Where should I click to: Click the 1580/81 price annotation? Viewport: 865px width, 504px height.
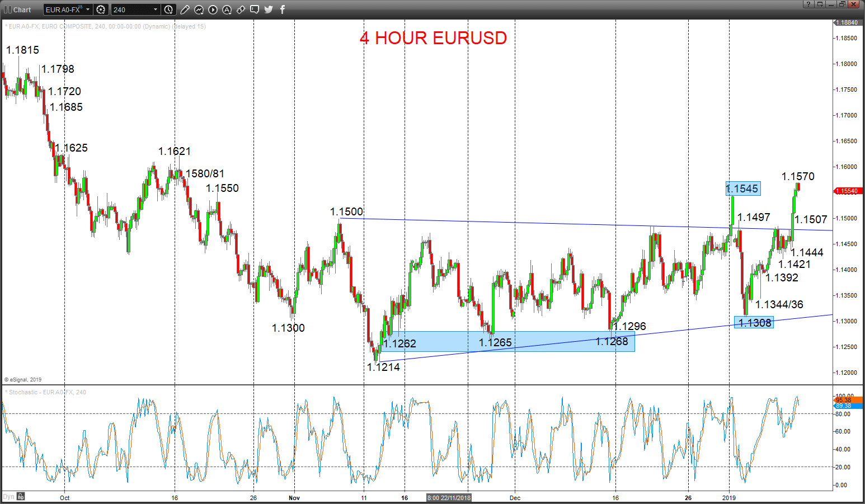tap(205, 173)
